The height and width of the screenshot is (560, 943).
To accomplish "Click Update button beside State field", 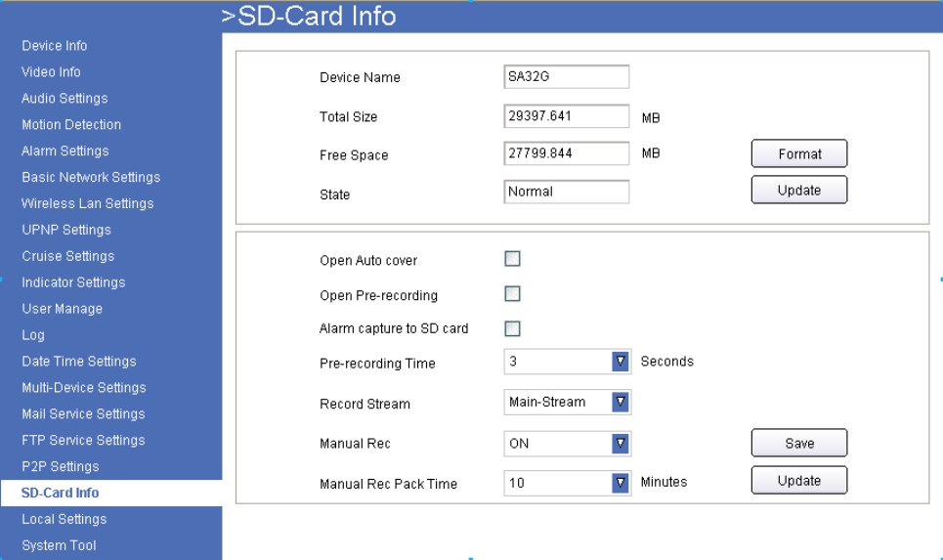I will 799,190.
